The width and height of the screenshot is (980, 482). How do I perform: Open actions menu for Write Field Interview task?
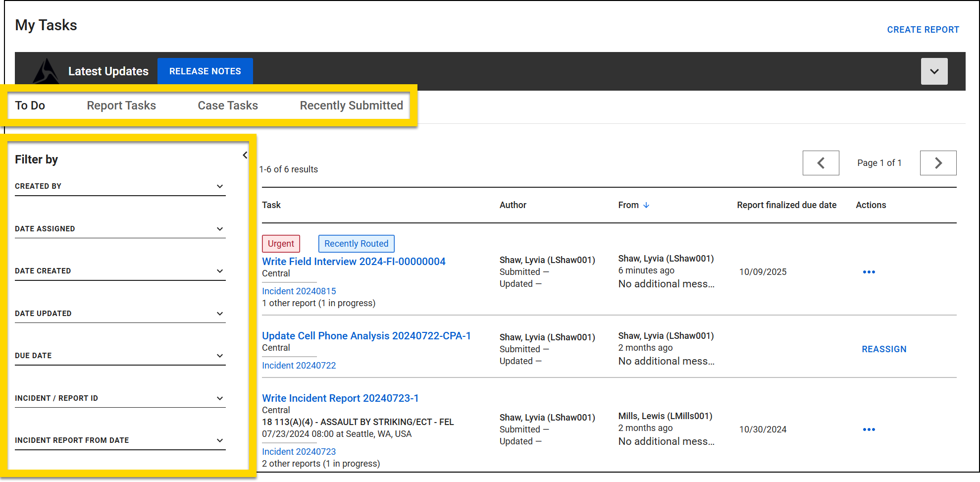(x=869, y=271)
